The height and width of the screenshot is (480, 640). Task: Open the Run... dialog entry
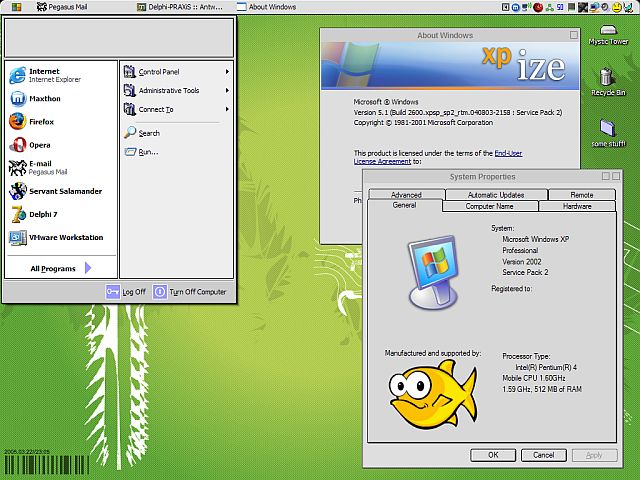[176, 152]
